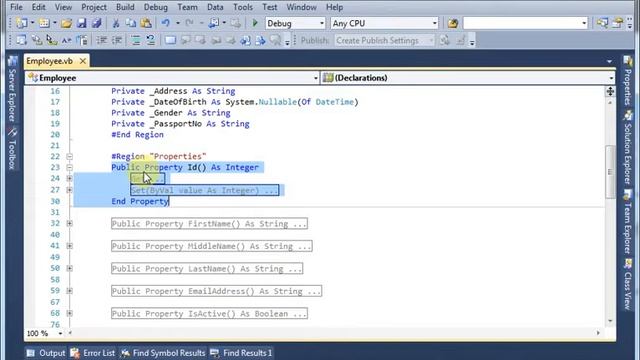The width and height of the screenshot is (640, 360).
Task: Open the Properties side tab
Action: (628, 81)
